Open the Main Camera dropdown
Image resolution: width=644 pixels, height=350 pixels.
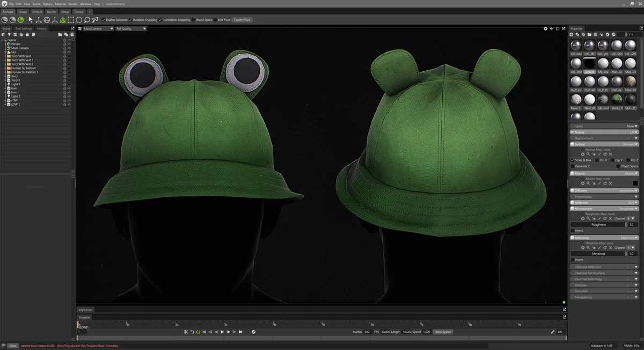pyautogui.click(x=98, y=28)
